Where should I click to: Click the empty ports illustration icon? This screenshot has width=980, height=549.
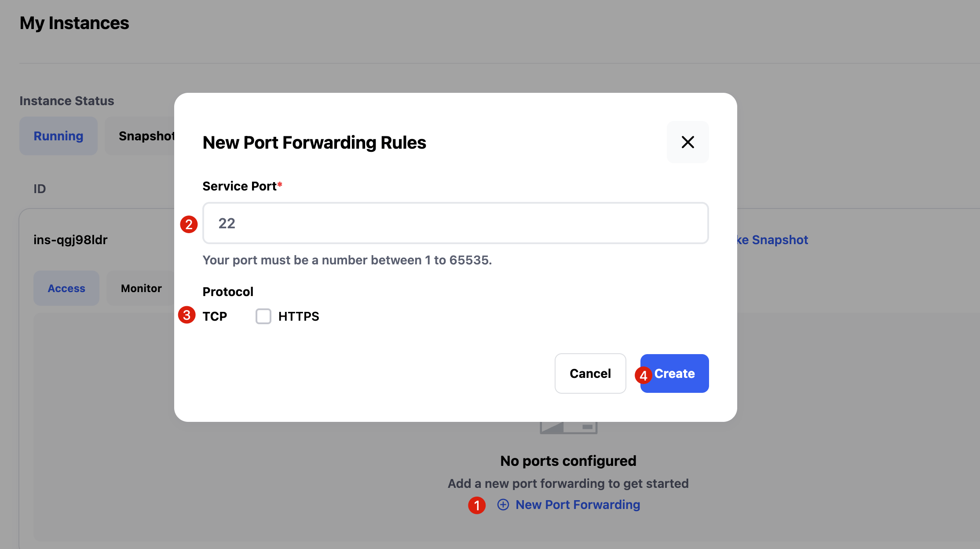[568, 427]
